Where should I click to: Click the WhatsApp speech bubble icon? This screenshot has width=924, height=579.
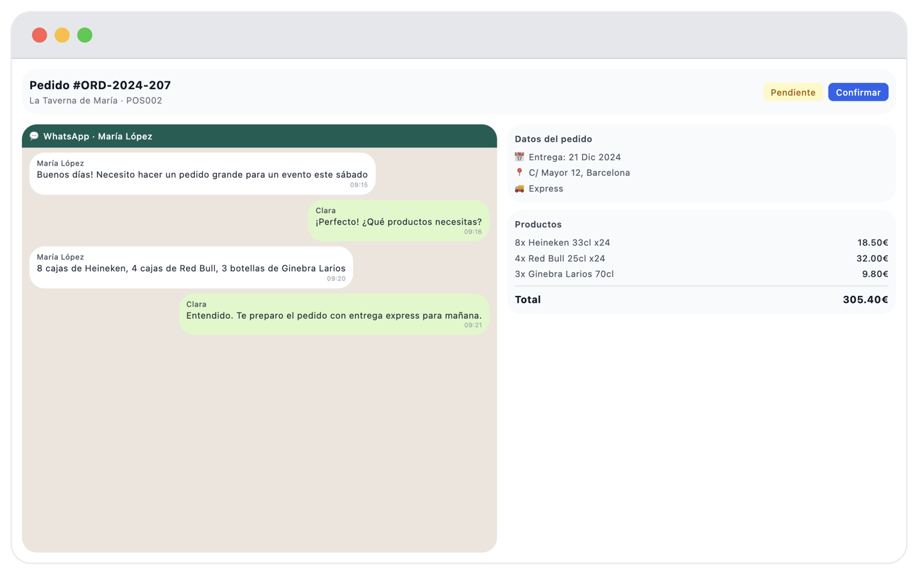[x=34, y=136]
